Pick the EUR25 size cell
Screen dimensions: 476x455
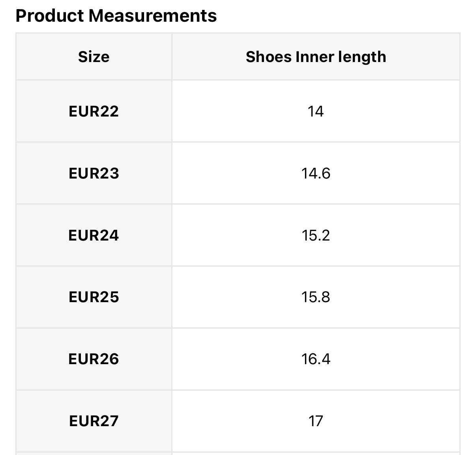tap(94, 297)
